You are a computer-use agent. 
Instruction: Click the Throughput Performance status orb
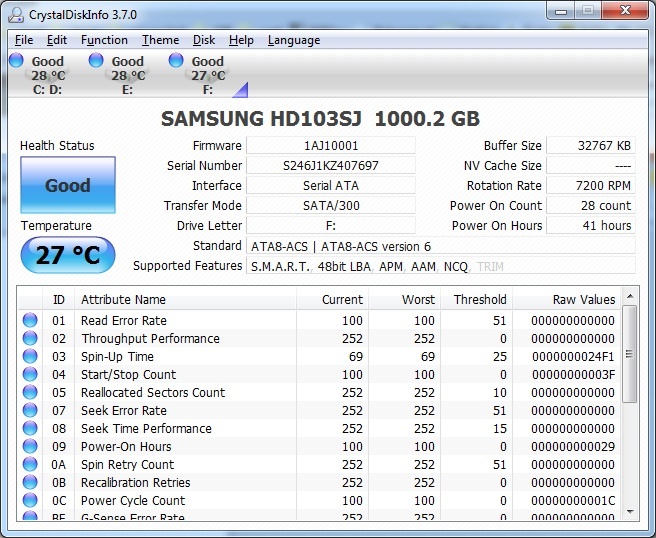point(30,338)
